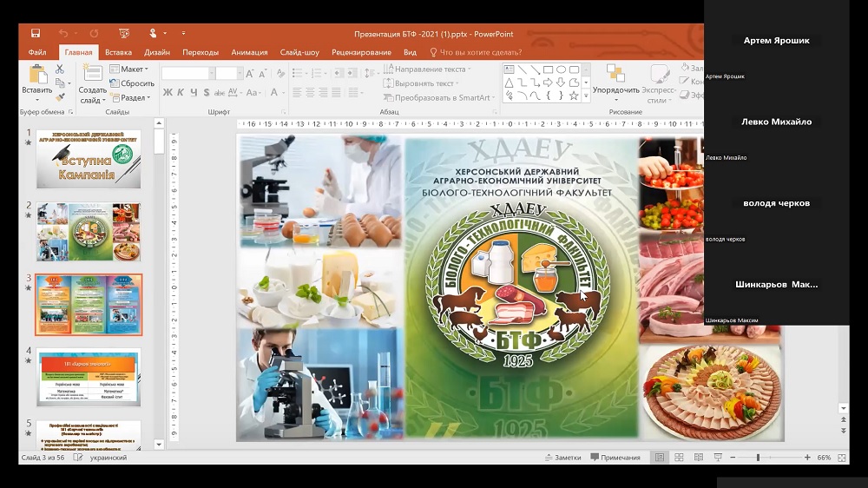Screen dimensions: 868x488
Task: Click the font color A button
Action: coord(274,93)
